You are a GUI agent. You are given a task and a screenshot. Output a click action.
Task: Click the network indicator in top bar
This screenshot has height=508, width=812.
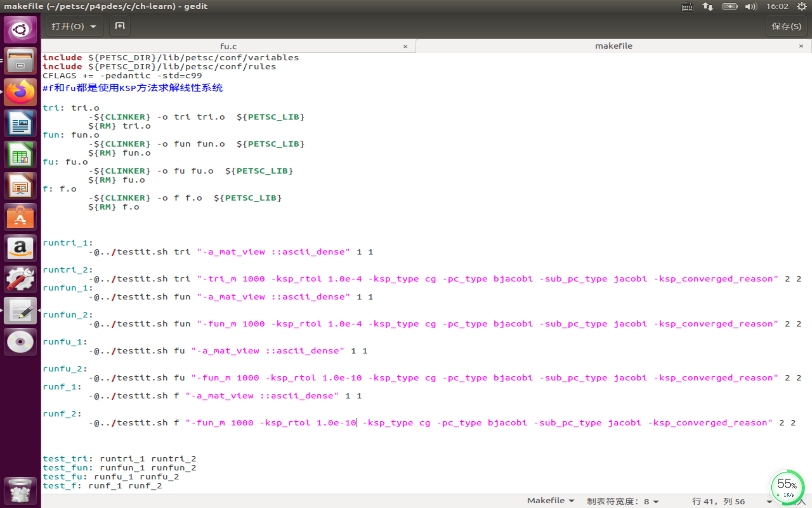point(708,6)
